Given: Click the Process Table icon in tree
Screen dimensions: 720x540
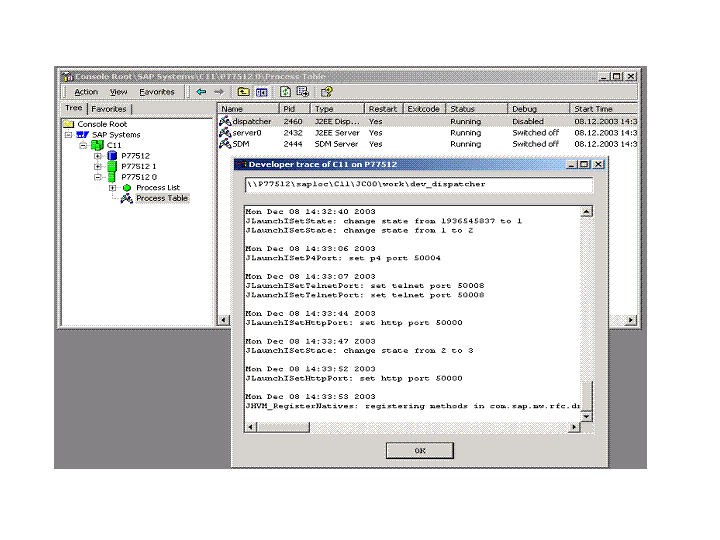Looking at the screenshot, I should tap(127, 198).
